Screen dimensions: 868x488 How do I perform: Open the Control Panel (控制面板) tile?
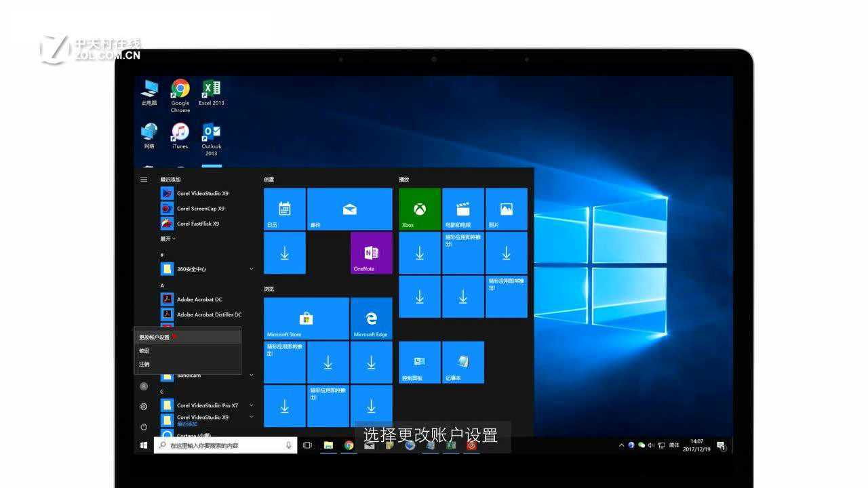tap(420, 363)
